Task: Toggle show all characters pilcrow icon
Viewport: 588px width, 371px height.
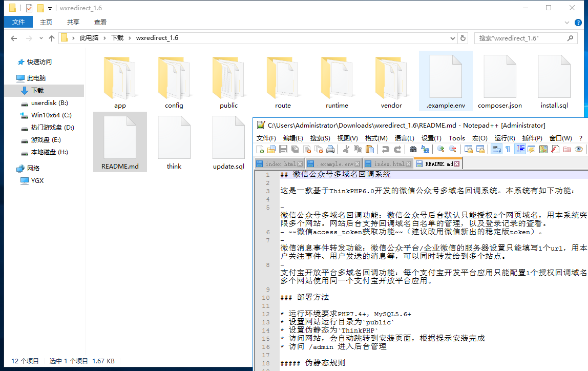Action: tap(508, 149)
